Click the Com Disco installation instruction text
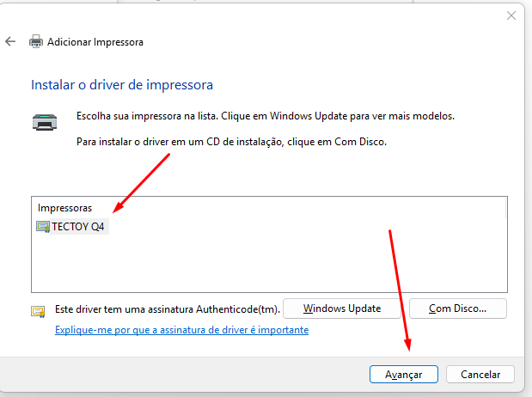The width and height of the screenshot is (532, 397). pos(231,139)
